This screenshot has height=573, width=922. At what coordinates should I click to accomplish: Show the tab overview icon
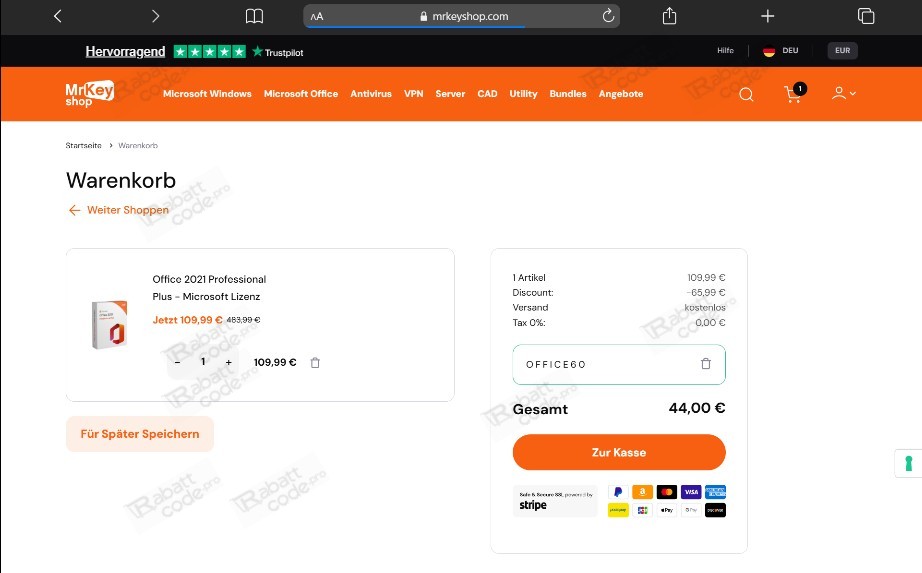coord(866,16)
